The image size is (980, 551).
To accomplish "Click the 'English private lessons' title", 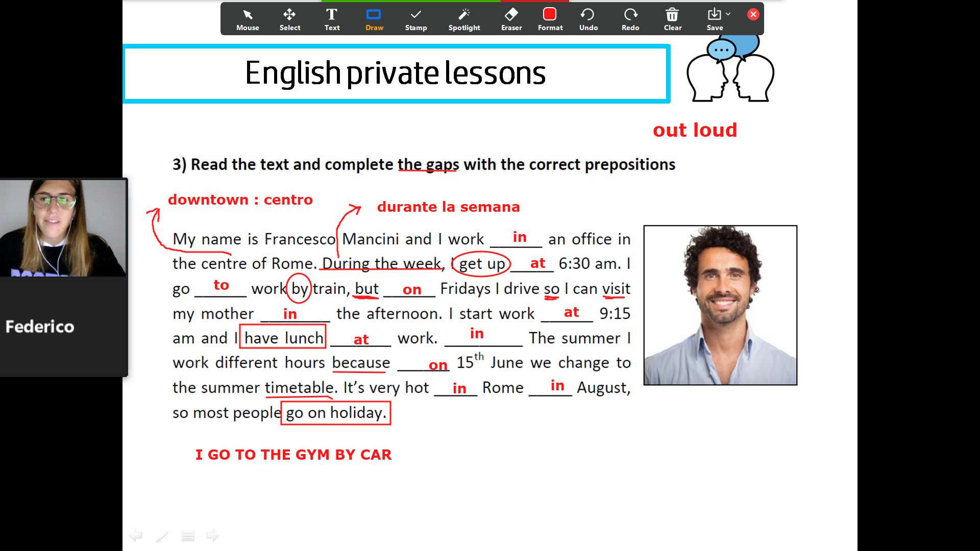I will (x=396, y=73).
